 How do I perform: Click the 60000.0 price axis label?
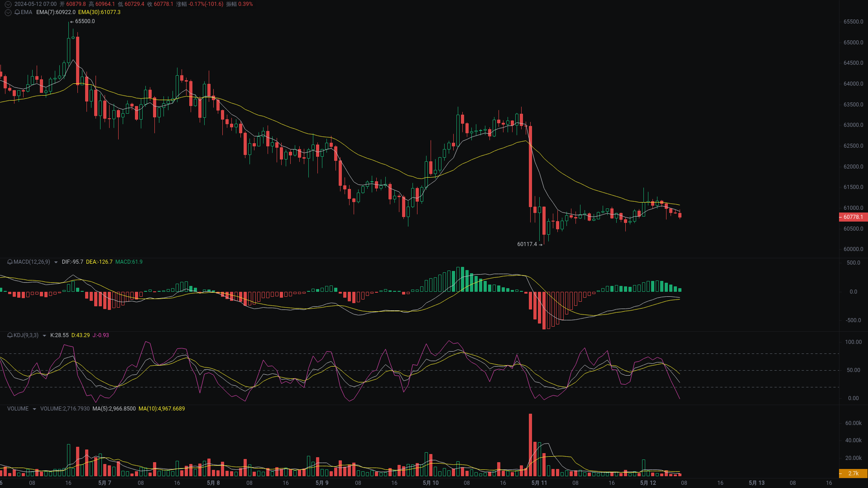coord(853,249)
